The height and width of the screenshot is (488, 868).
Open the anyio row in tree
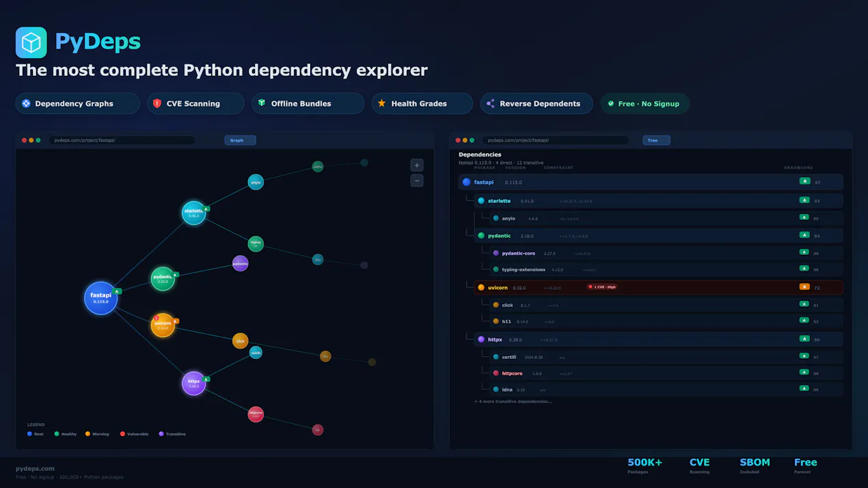666,218
